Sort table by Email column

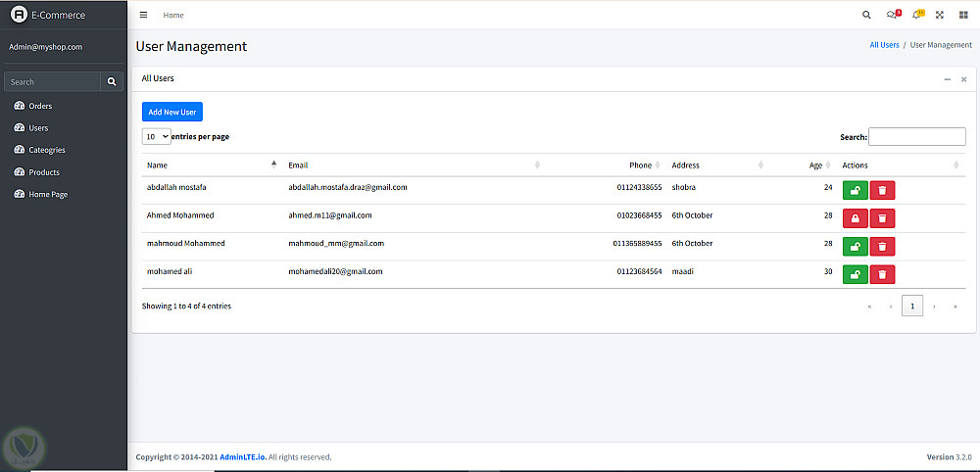[x=415, y=165]
